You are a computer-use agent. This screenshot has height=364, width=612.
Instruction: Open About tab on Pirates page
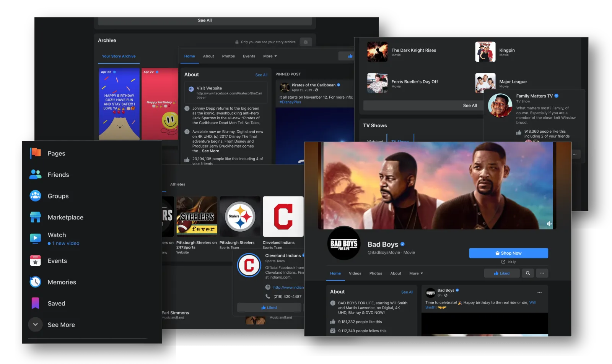208,56
